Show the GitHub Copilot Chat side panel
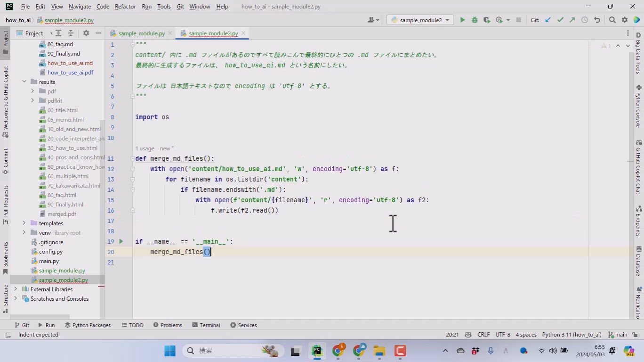 [x=639, y=167]
